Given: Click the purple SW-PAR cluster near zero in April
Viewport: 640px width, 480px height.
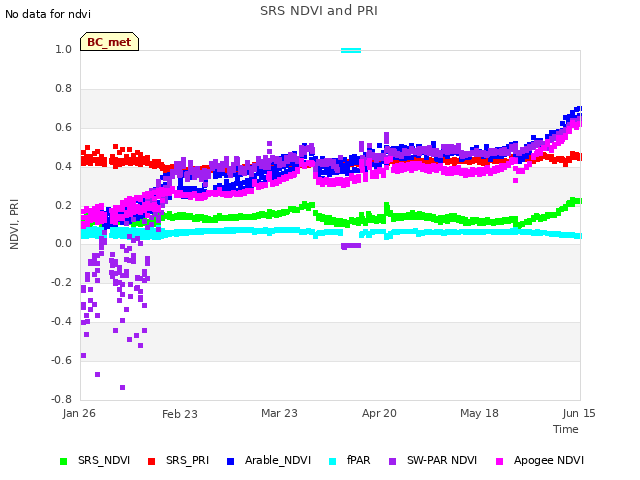Looking at the screenshot, I should [x=351, y=246].
